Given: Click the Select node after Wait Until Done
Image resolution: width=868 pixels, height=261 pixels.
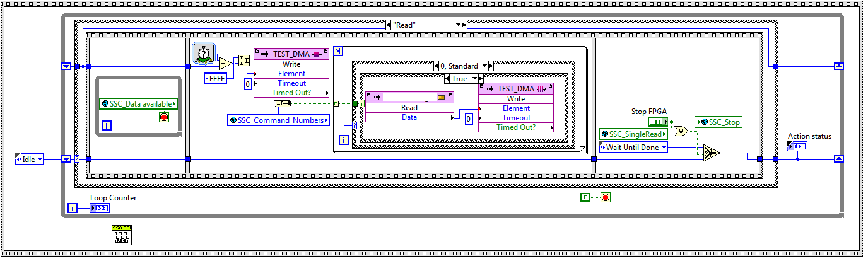Looking at the screenshot, I should click(713, 152).
